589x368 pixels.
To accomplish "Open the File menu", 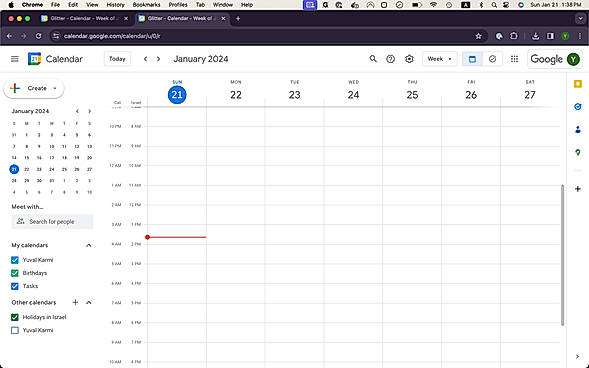I will [55, 5].
